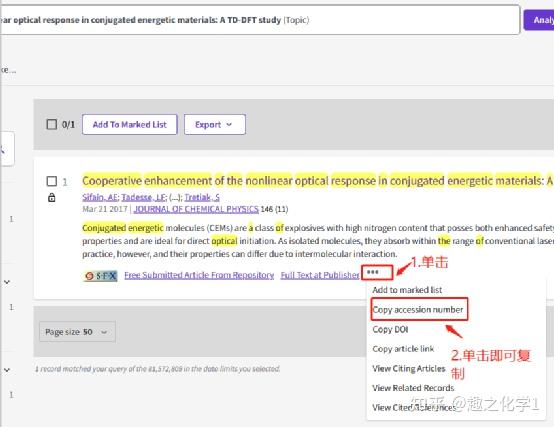Choose Copy accession number
The width and height of the screenshot is (554, 427).
click(x=418, y=310)
